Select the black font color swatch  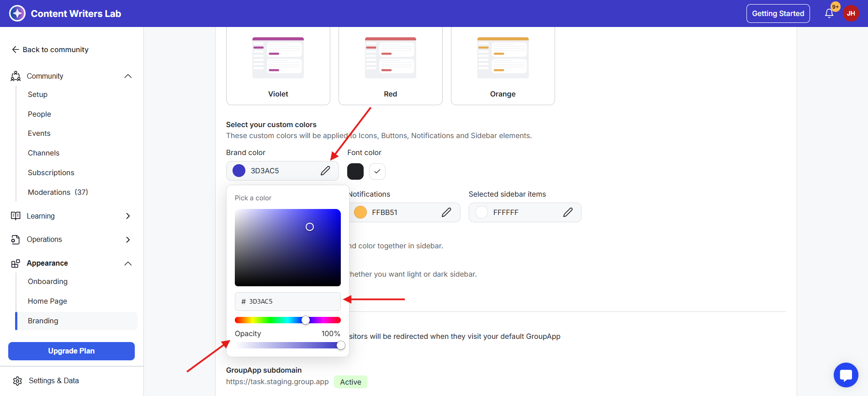355,171
